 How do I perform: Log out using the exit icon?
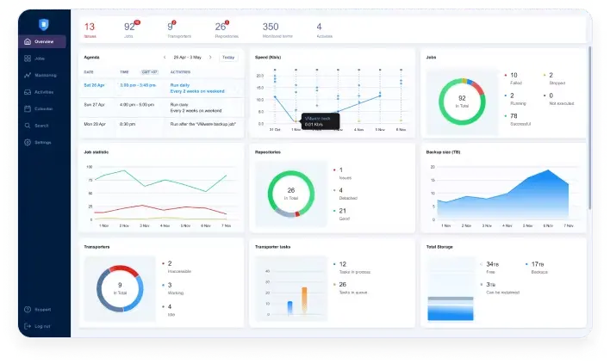click(x=28, y=326)
